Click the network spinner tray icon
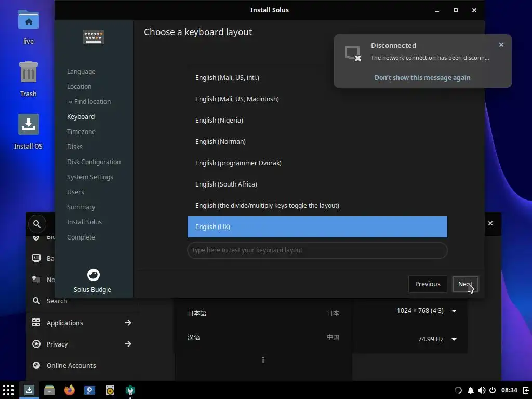 (458, 390)
